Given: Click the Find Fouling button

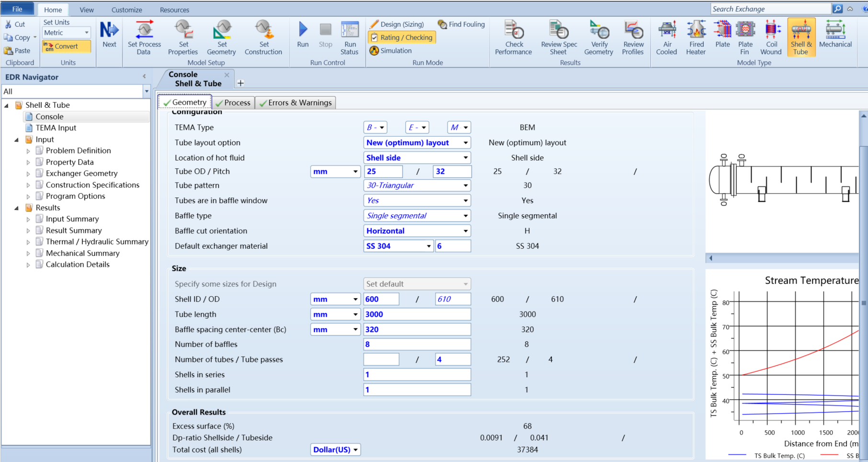Looking at the screenshot, I should pyautogui.click(x=462, y=24).
